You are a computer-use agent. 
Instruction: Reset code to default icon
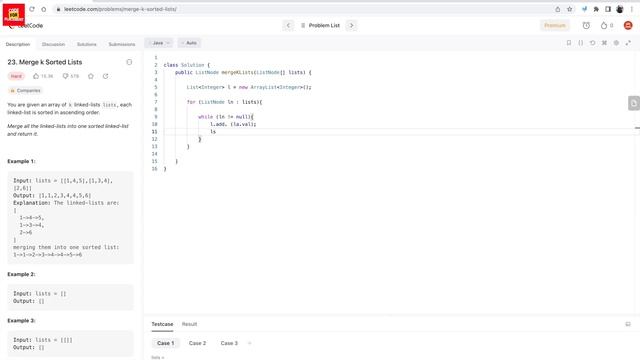pyautogui.click(x=593, y=43)
